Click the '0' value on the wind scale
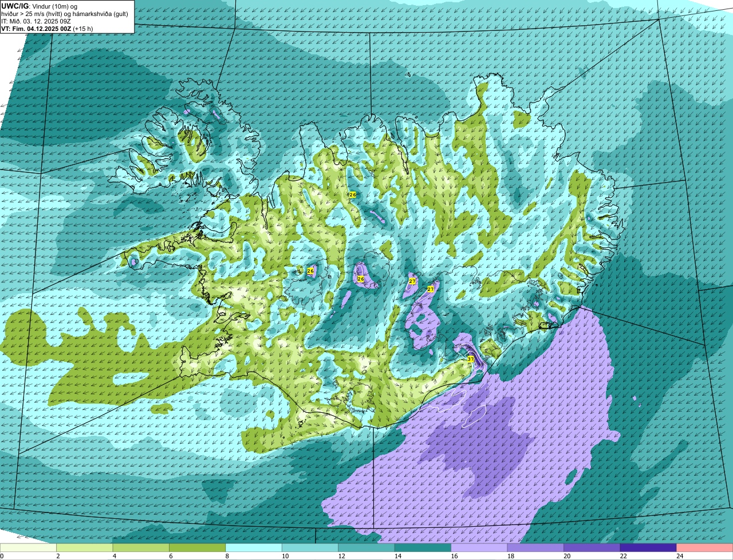The width and height of the screenshot is (733, 560). (2, 556)
